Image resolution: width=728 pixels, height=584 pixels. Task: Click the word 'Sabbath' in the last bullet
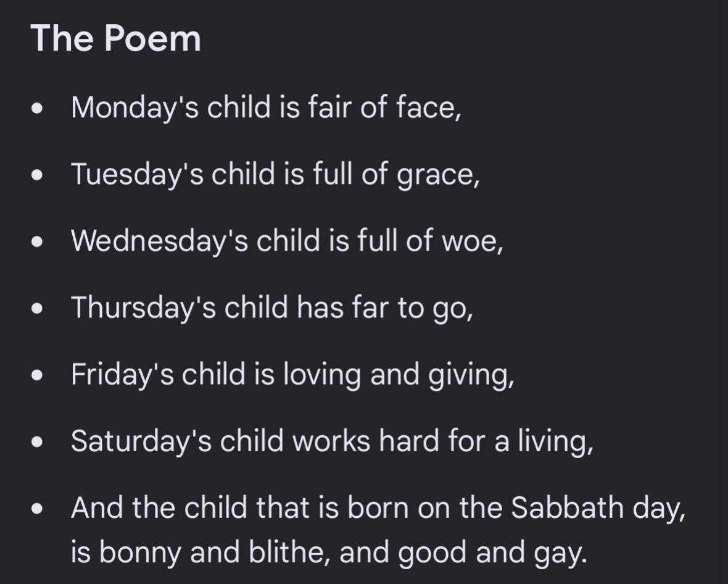(567, 507)
